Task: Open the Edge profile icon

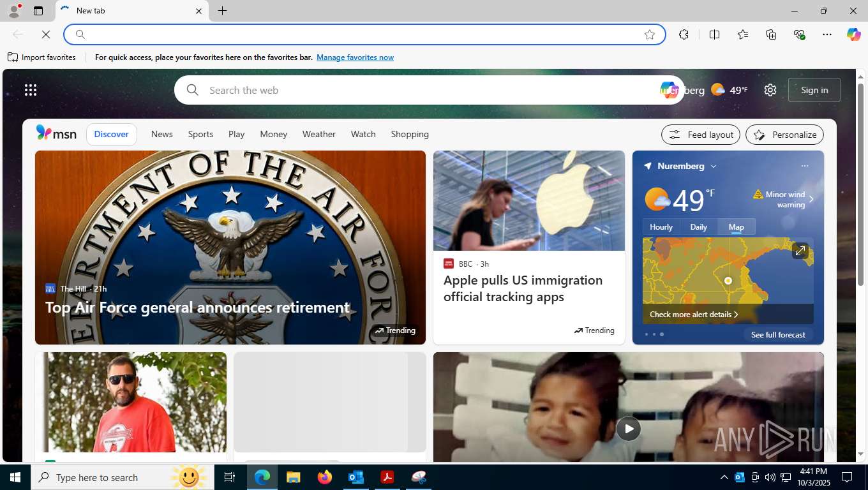Action: [x=14, y=11]
